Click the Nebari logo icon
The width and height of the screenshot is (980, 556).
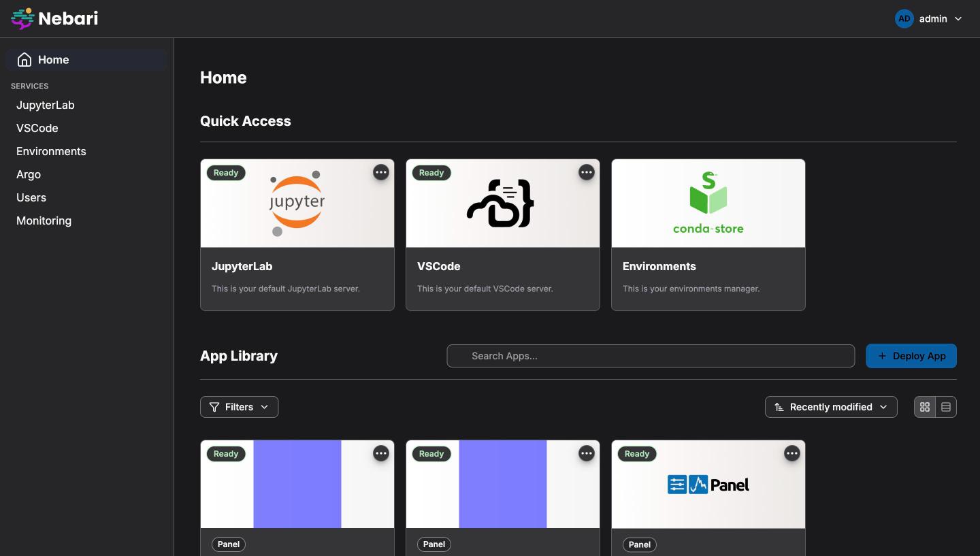22,18
